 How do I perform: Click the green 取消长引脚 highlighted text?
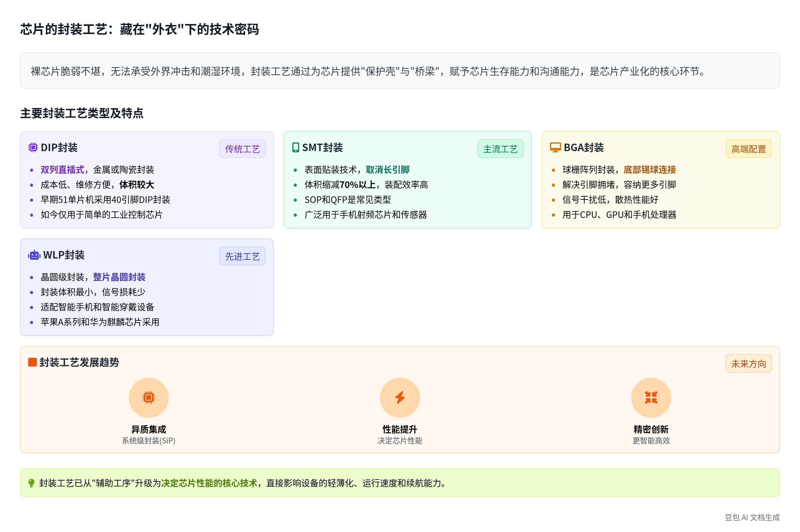pos(387,170)
